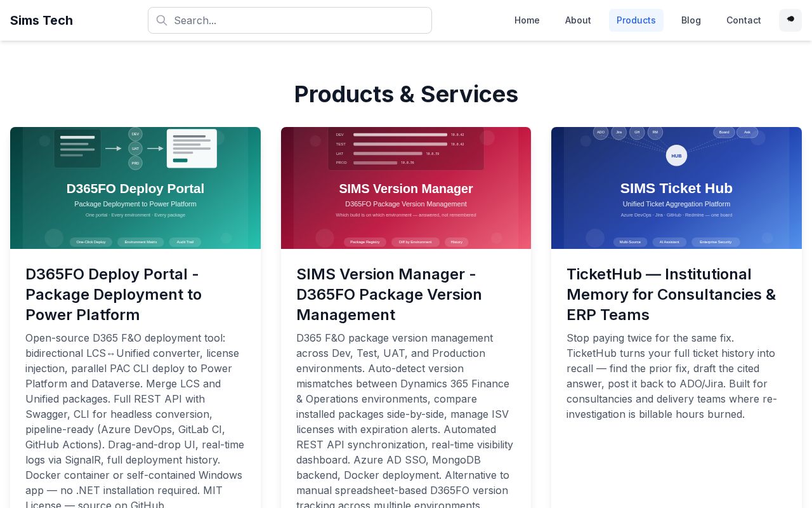This screenshot has height=508, width=812.
Task: Click the magnifier icon in the search bar
Action: coord(162,20)
